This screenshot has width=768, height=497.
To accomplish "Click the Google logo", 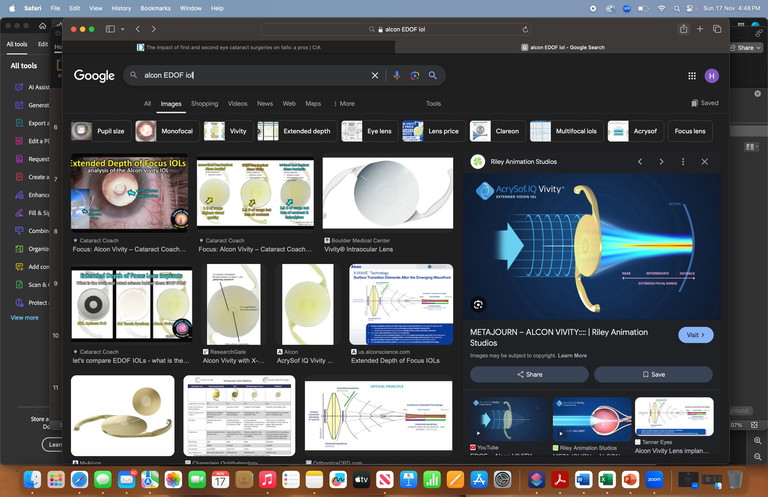I will (x=94, y=75).
